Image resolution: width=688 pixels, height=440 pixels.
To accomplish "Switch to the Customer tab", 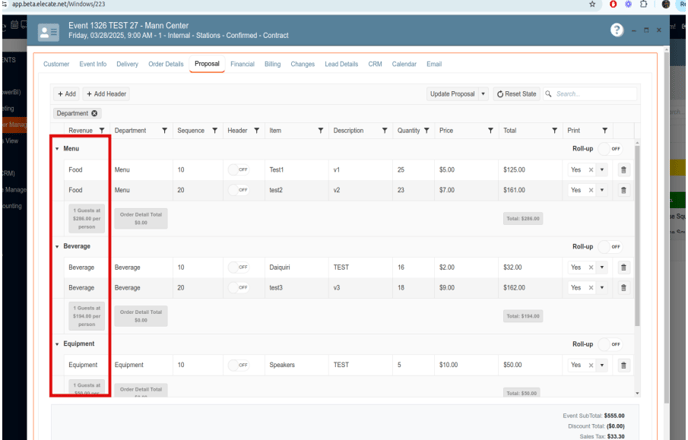I will pyautogui.click(x=56, y=64).
